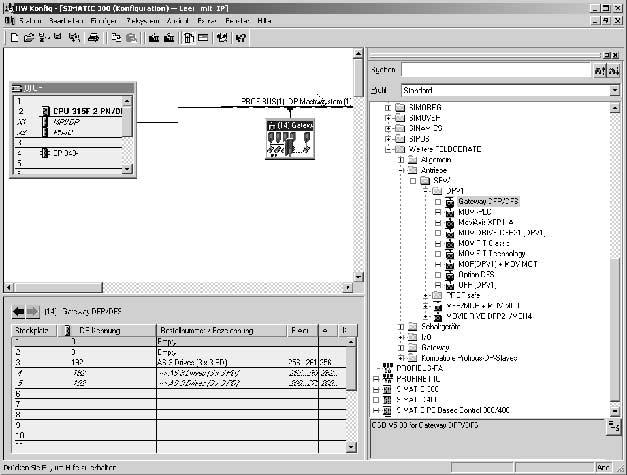
Task: Select the CPU 315F-2 PN/DP row in rack
Action: [x=68, y=111]
